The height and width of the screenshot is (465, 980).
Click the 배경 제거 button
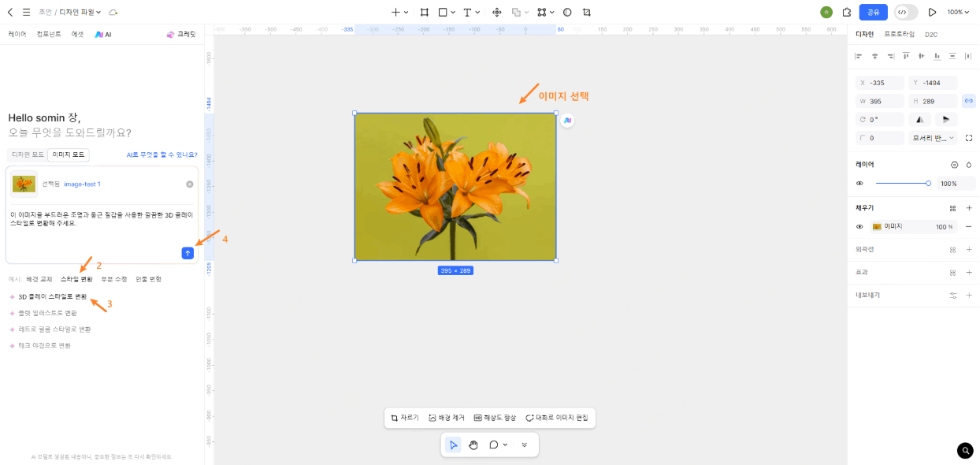(x=447, y=418)
